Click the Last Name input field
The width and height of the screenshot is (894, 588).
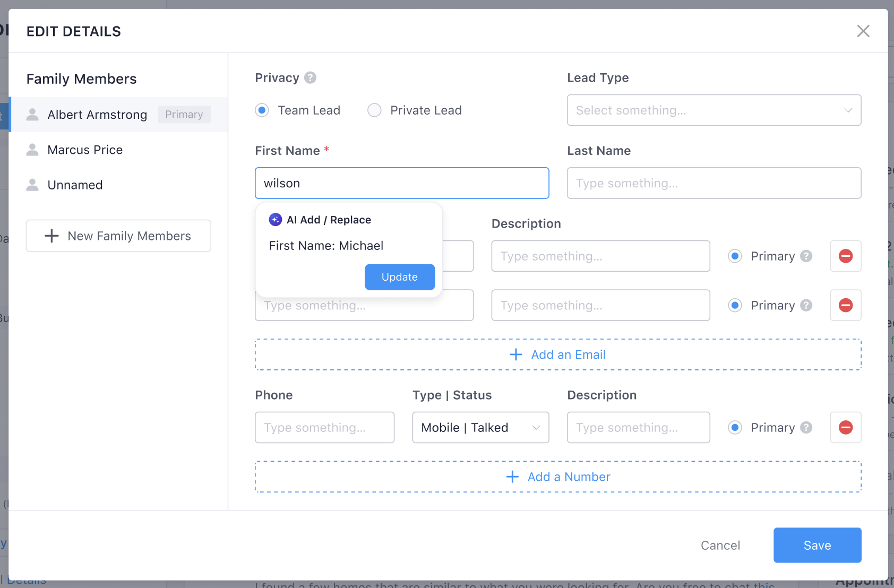coord(714,183)
